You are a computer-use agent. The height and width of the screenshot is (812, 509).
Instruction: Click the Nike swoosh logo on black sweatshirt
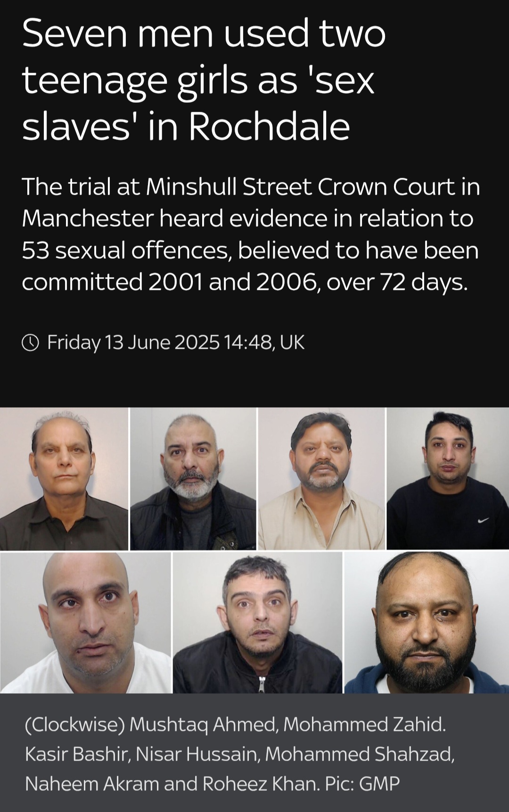483,520
